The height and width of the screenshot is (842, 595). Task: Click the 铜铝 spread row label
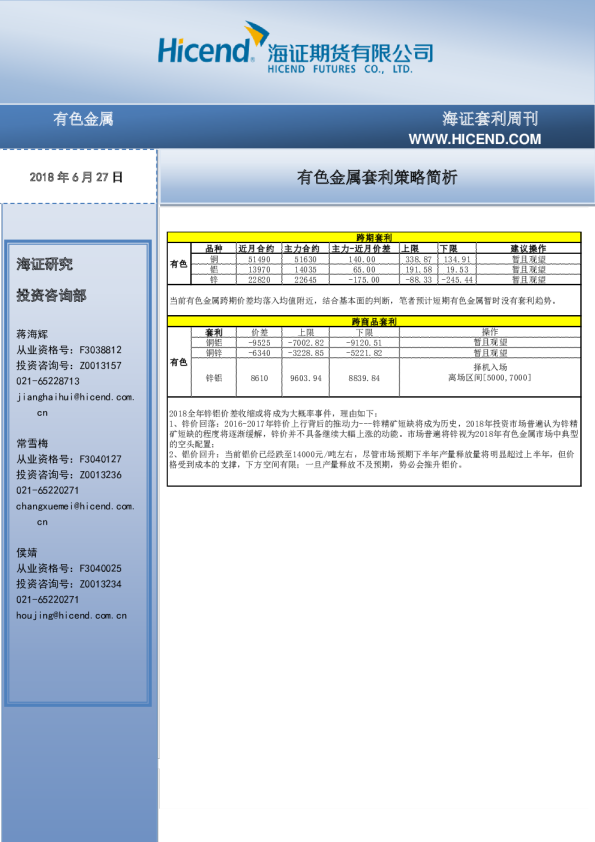coord(214,342)
